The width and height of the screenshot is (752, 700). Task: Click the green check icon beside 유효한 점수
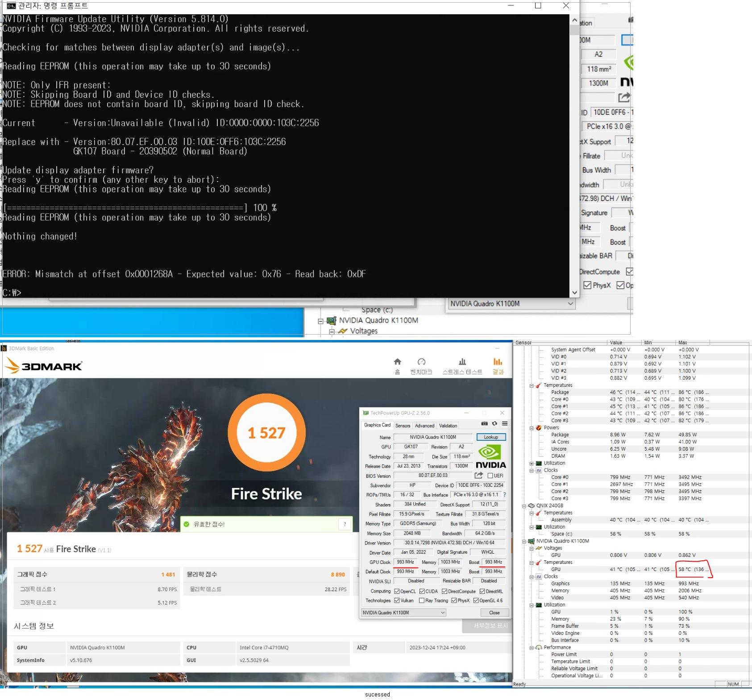tap(187, 524)
